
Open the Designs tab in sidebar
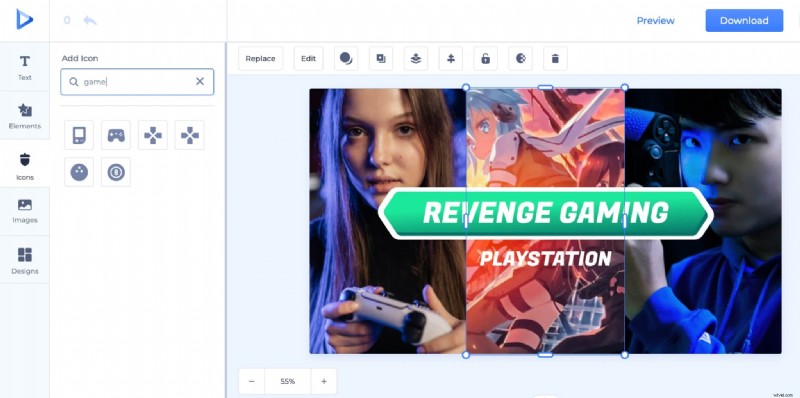(24, 260)
